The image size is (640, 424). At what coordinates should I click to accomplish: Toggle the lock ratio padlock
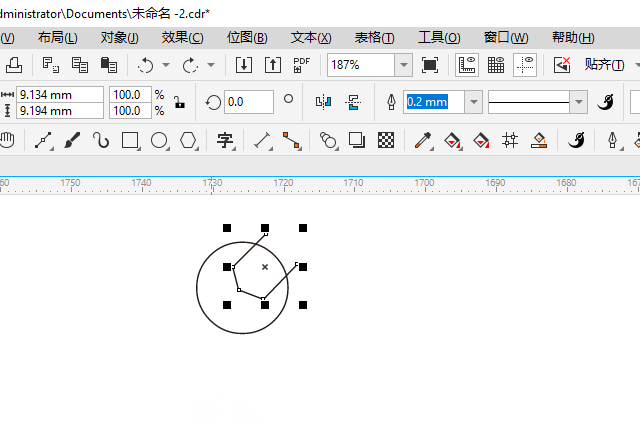tap(179, 102)
